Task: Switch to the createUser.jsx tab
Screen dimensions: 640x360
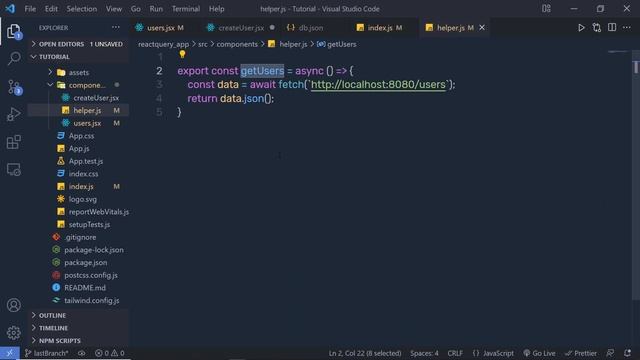Action: pyautogui.click(x=241, y=28)
